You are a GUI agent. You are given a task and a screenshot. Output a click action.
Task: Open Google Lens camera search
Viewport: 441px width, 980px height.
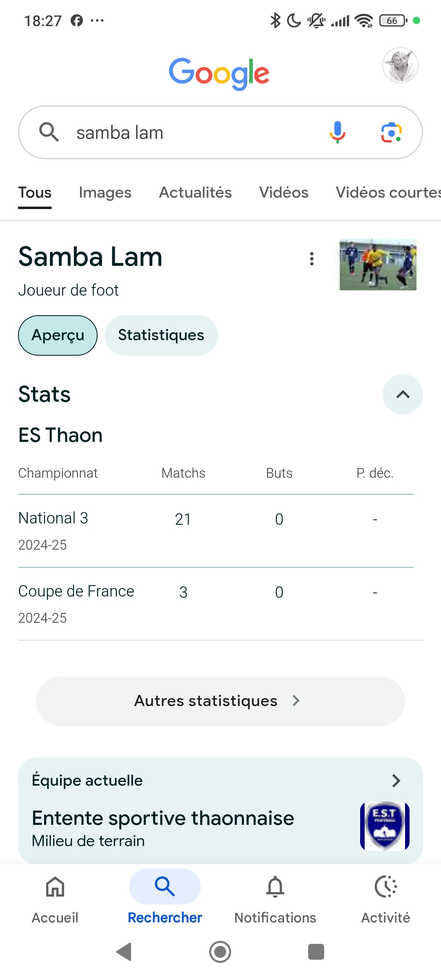pyautogui.click(x=391, y=132)
